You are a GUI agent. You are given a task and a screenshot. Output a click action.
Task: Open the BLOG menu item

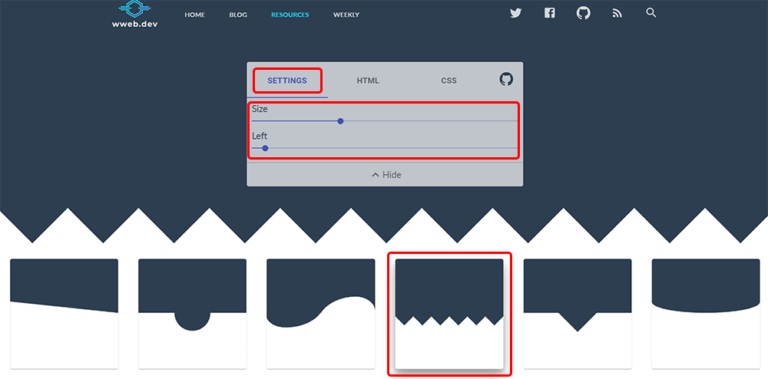click(238, 15)
